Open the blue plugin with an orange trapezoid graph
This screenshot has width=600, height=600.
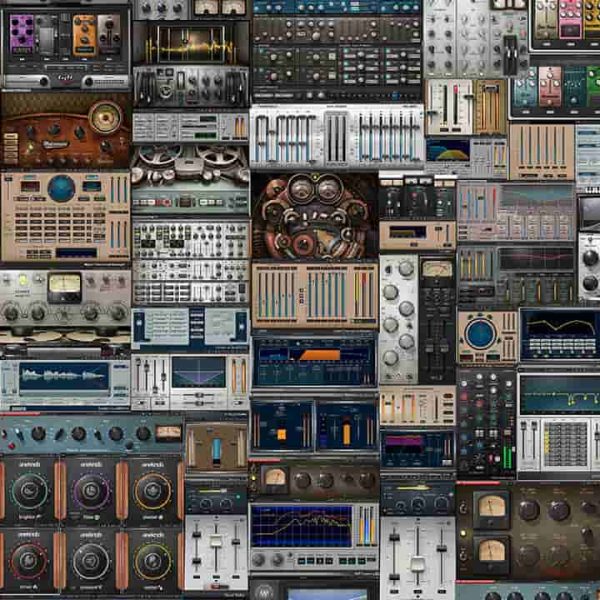pyautogui.click(x=315, y=360)
